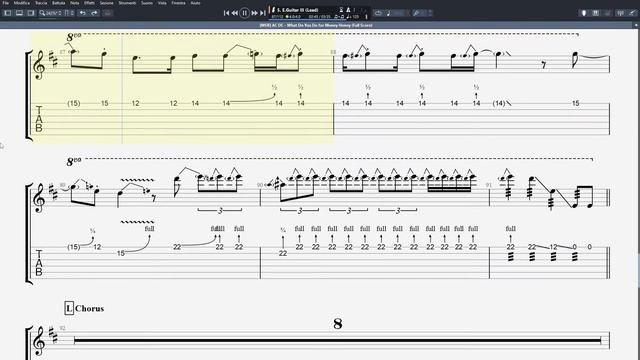This screenshot has height=360, width=640.
Task: Click the print score icon
Action: pyautogui.click(x=107, y=13)
